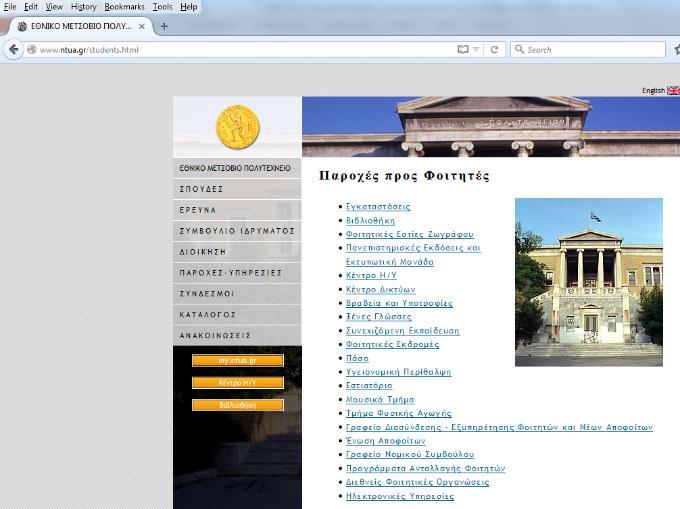Click the header banner building image
This screenshot has width=680, height=509.
pos(491,127)
